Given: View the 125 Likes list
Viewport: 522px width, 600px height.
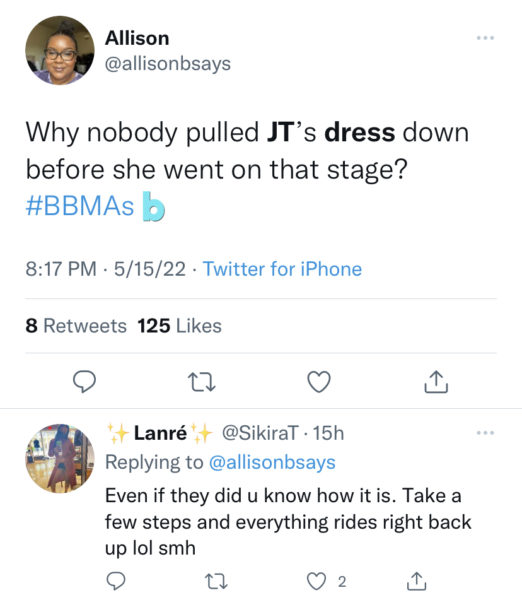Looking at the screenshot, I should (179, 326).
